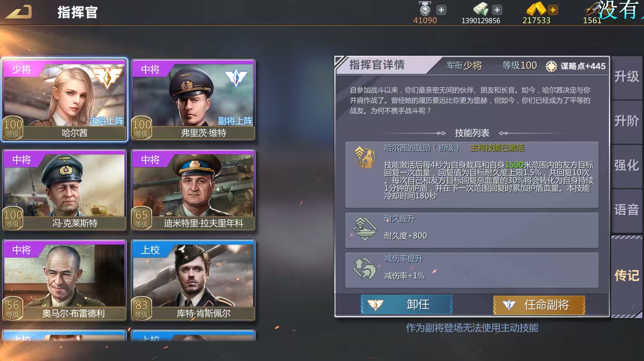Select commander 迪米特里·拉夫里年科 card
This screenshot has height=361, width=644.
pyautogui.click(x=193, y=190)
